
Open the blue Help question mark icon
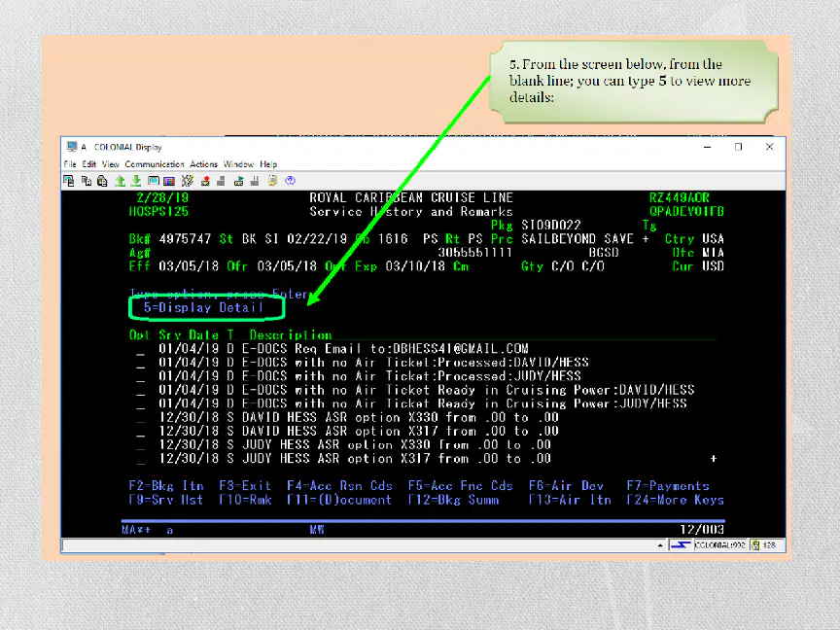[x=290, y=181]
